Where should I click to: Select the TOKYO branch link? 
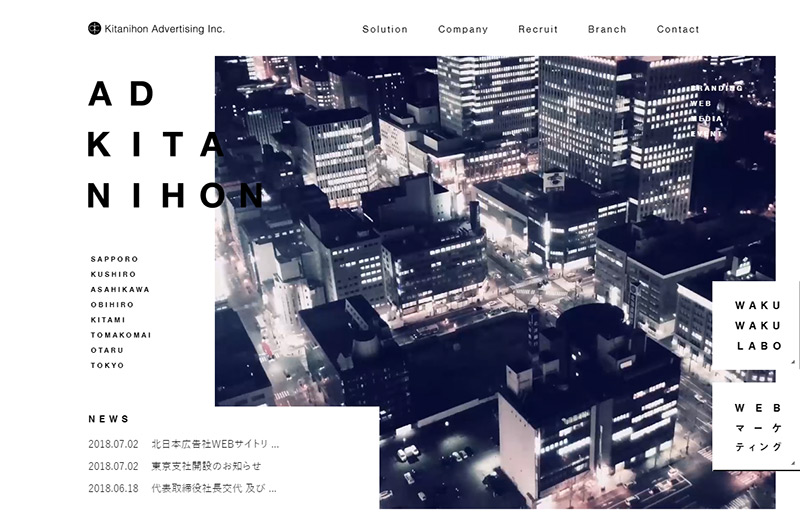coord(107,366)
